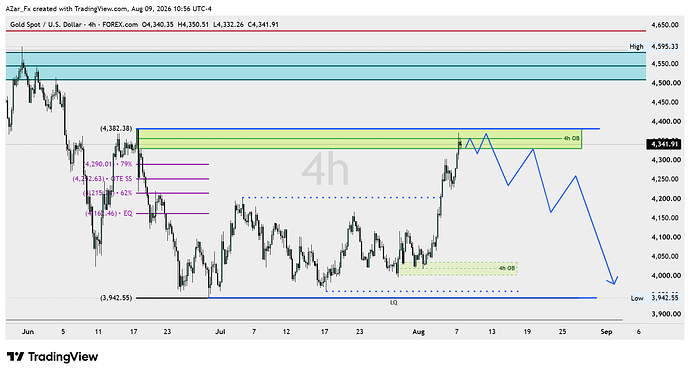This screenshot has width=690, height=374.
Task: Click the low value L4,332.26
Action: click(x=228, y=25)
